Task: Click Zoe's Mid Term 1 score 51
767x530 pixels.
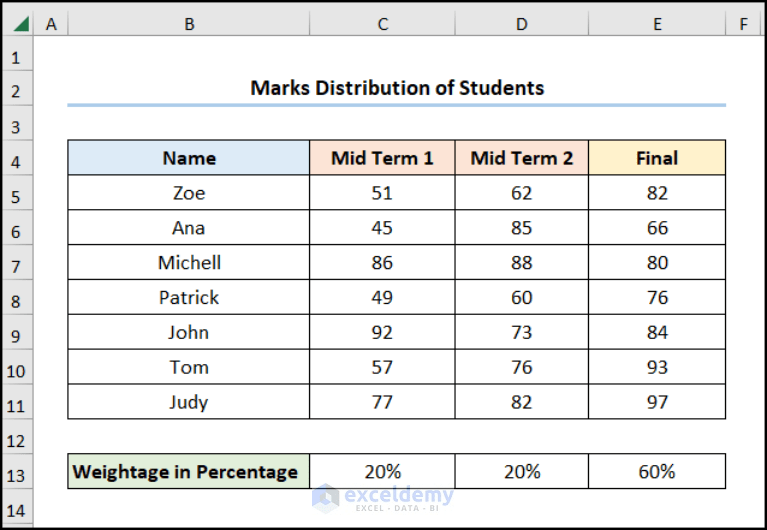Action: tap(382, 193)
